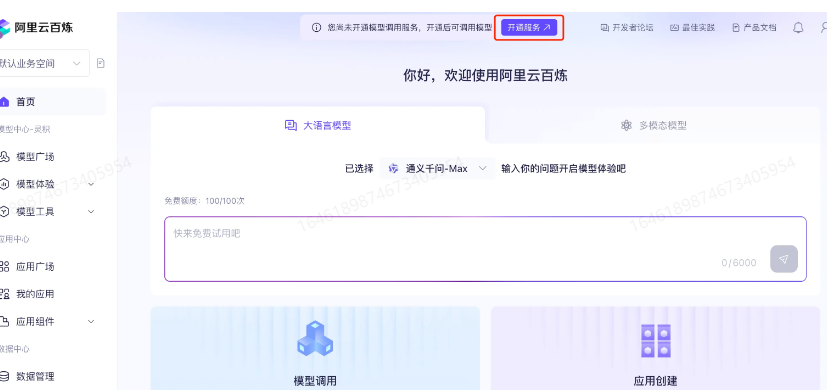Image resolution: width=827 pixels, height=390 pixels.
Task: Switch to the 大语言模型 tab
Action: tap(318, 126)
